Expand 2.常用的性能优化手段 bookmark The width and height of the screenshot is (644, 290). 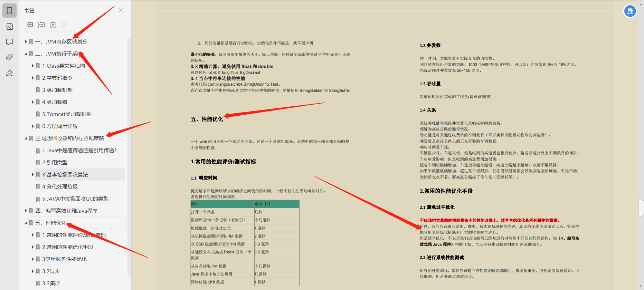(33, 247)
